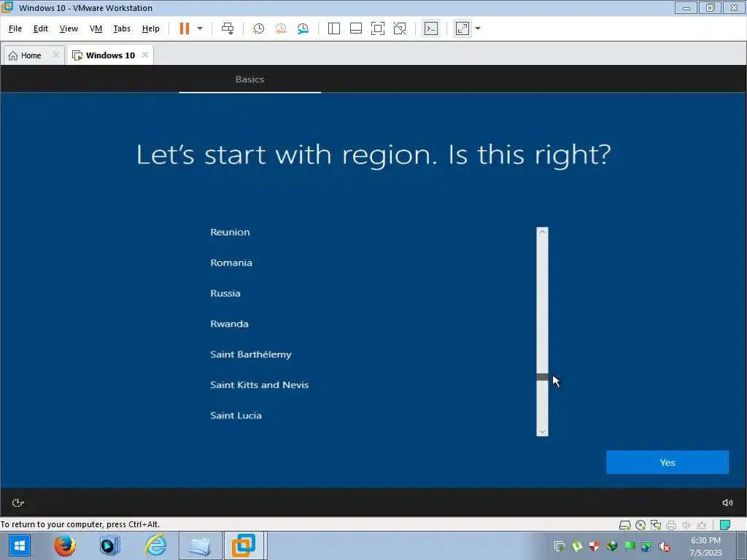Click the network connection tray icon
Image resolution: width=747 pixels, height=560 pixels.
(x=647, y=546)
